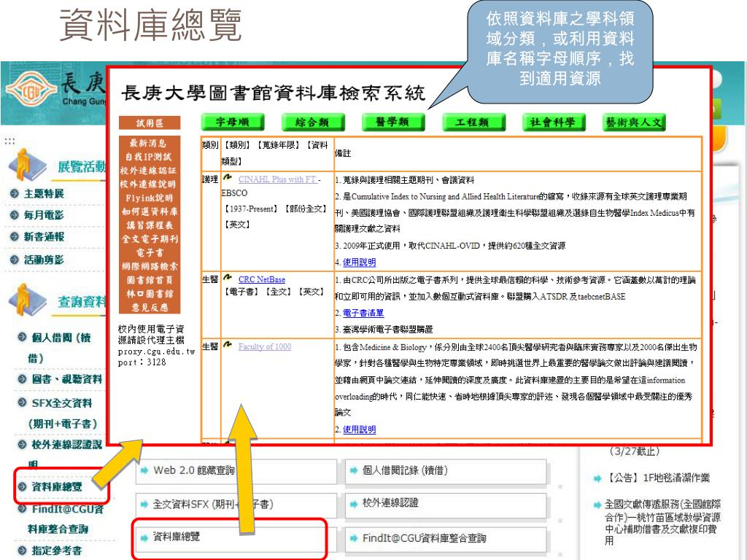Image resolution: width=747 pixels, height=560 pixels.
Task: Click the icon beside CINAHL Plus with FT
Action: pyautogui.click(x=228, y=178)
